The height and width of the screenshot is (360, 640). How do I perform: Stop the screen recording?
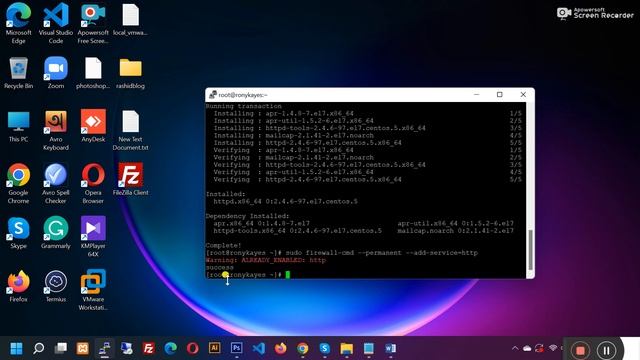(580, 350)
